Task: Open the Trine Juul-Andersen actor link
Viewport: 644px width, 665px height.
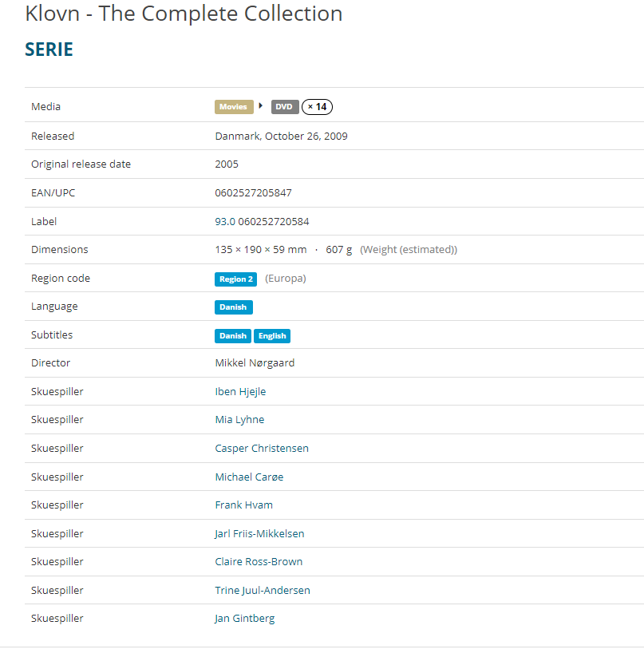Action: coord(263,591)
